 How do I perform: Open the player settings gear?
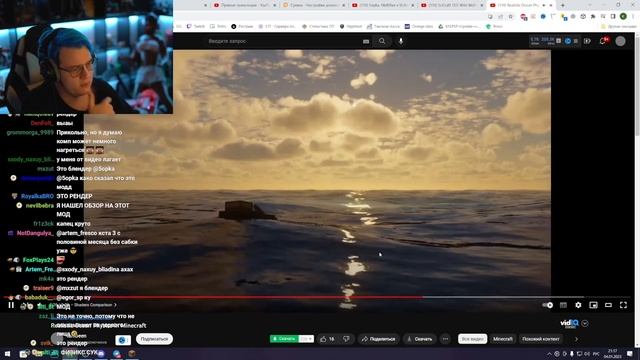(578, 305)
